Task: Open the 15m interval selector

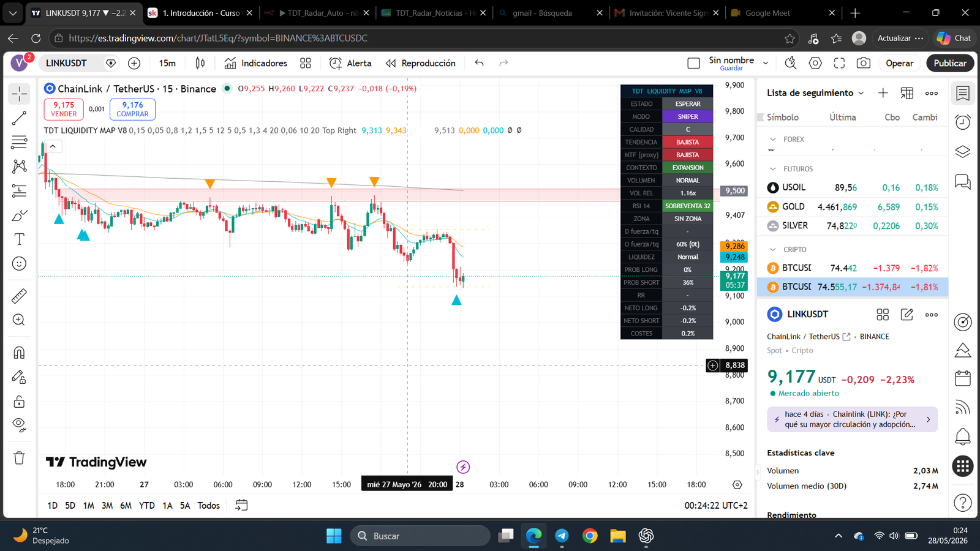Action: pyautogui.click(x=167, y=63)
